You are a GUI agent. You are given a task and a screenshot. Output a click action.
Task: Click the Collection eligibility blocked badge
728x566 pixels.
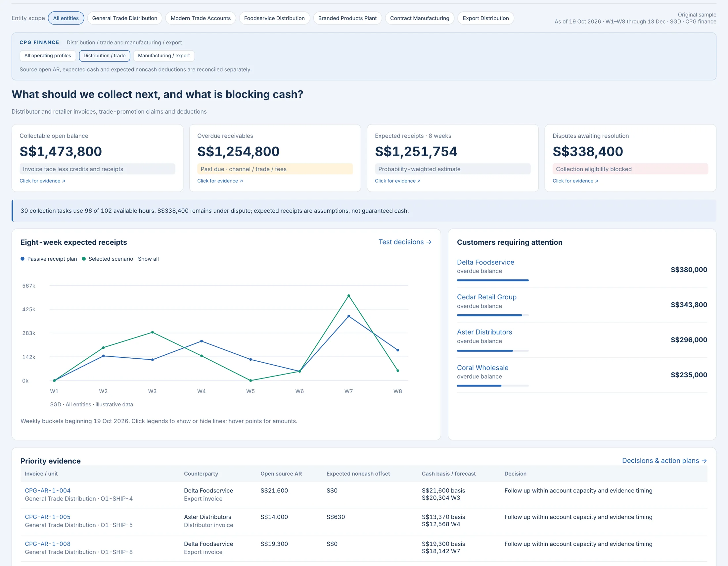pyautogui.click(x=630, y=169)
